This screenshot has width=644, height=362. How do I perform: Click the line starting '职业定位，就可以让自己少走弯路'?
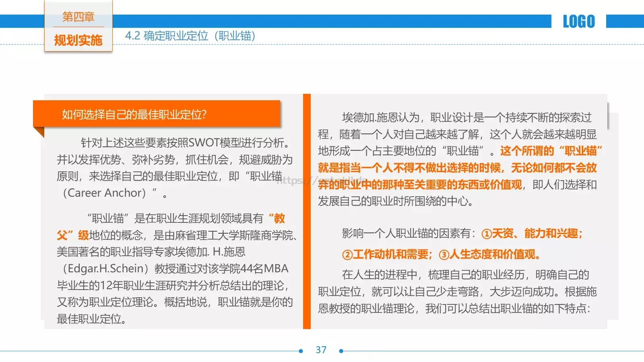click(x=457, y=292)
